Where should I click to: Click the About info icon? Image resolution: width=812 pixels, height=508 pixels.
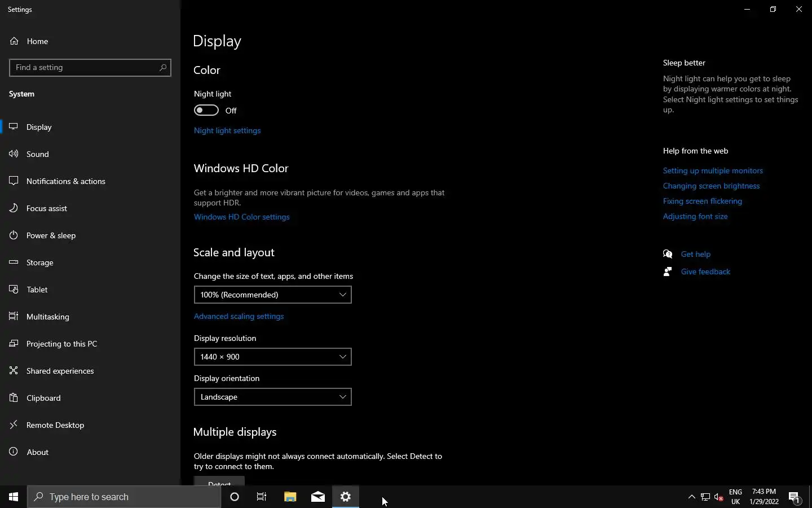click(14, 452)
